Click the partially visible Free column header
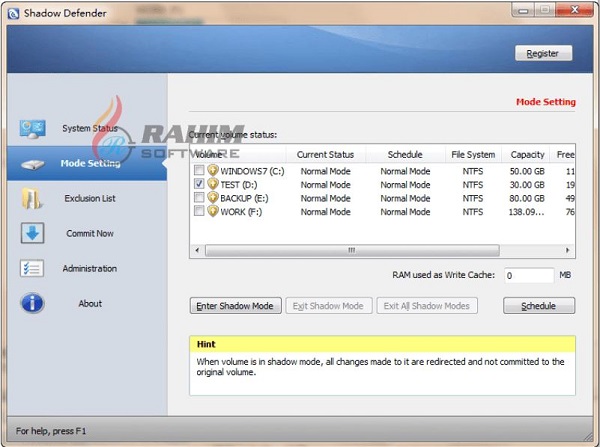Viewport: 600px width, 447px height. coord(563,155)
